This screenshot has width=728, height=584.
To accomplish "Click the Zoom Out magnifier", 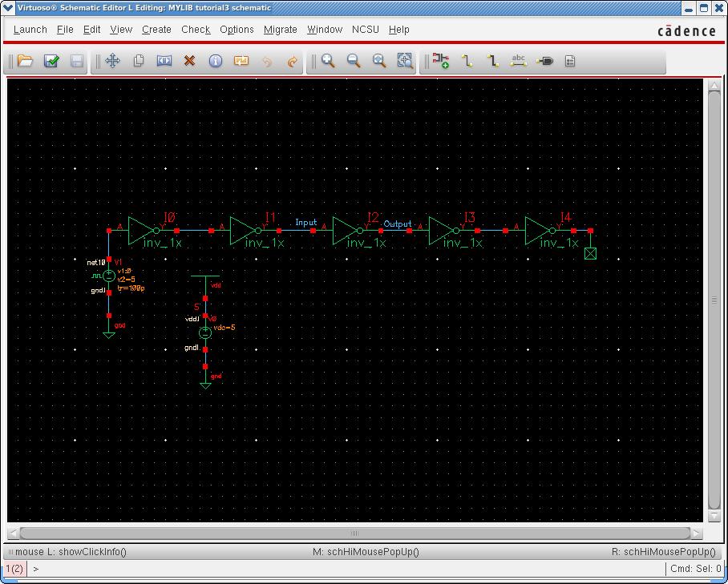I will point(354,61).
